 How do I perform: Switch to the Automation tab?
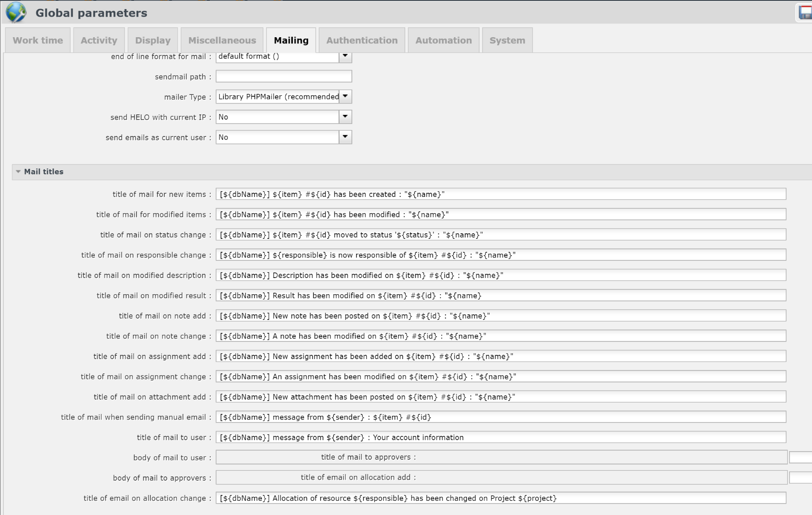443,41
